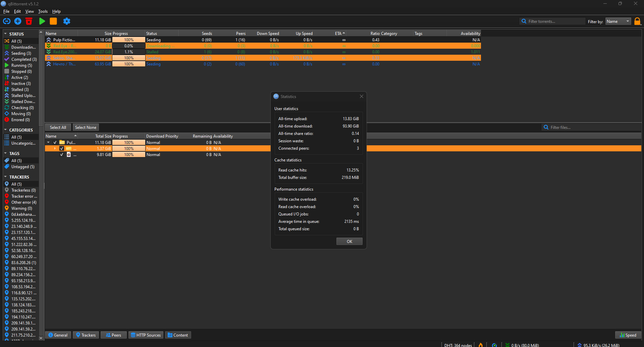Click the Speed graph button
This screenshot has height=347, width=644.
pyautogui.click(x=628, y=335)
